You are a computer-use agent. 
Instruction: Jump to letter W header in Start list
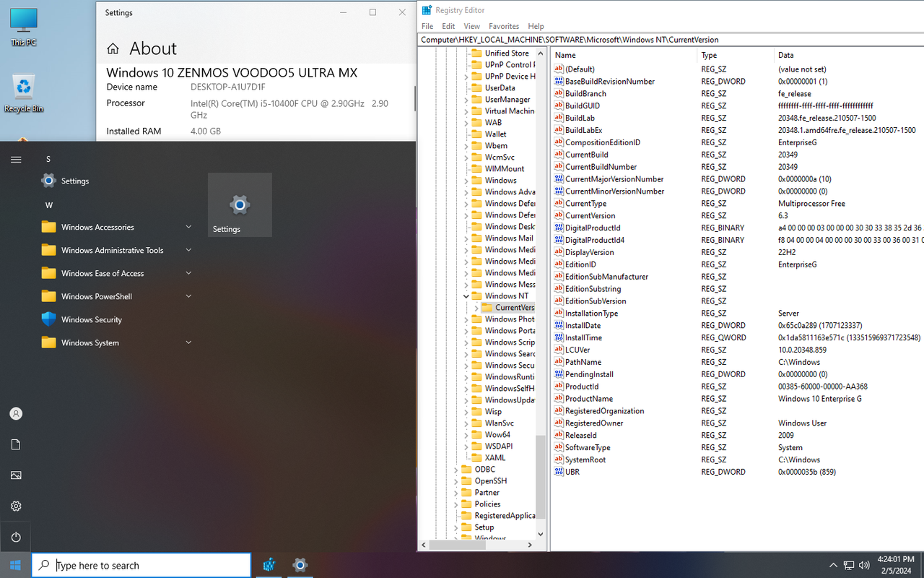click(x=49, y=205)
